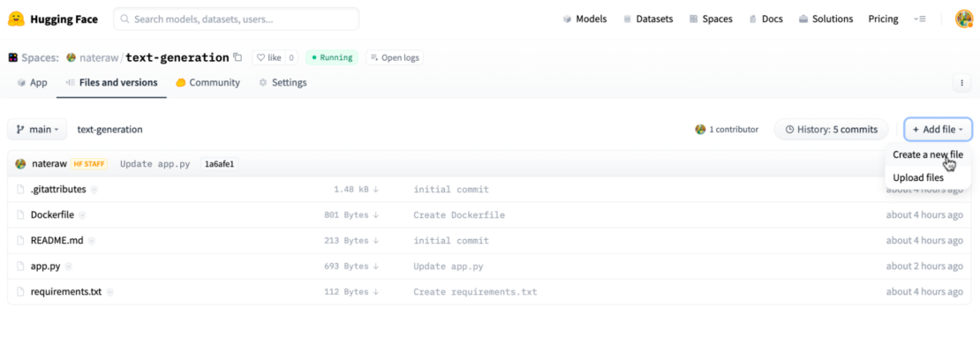Copy the Space name with copy icon
Viewport: 980px width, 353px height.
tap(237, 57)
